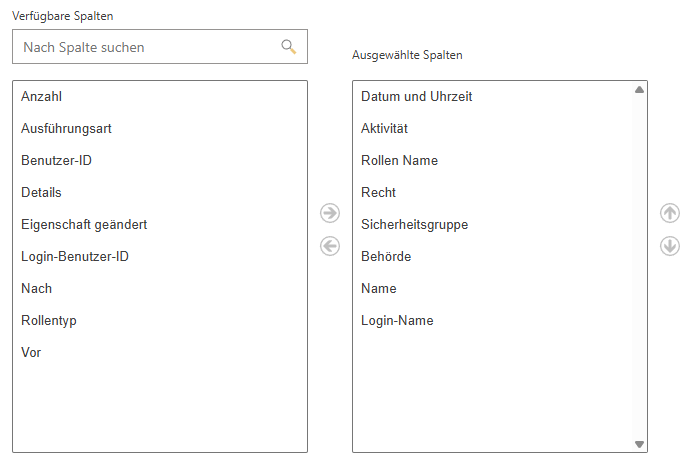Click the move up arrow icon

pos(670,213)
